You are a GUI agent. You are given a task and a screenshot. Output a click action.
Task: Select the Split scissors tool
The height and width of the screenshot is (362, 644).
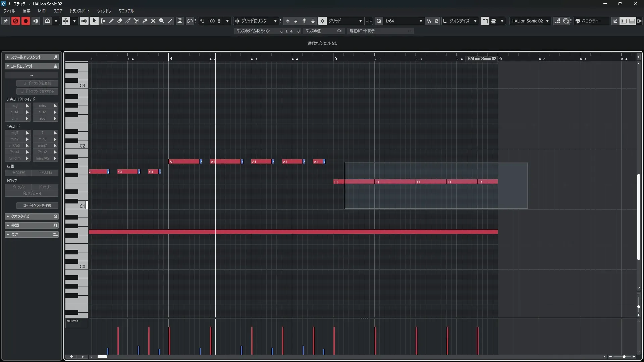136,21
